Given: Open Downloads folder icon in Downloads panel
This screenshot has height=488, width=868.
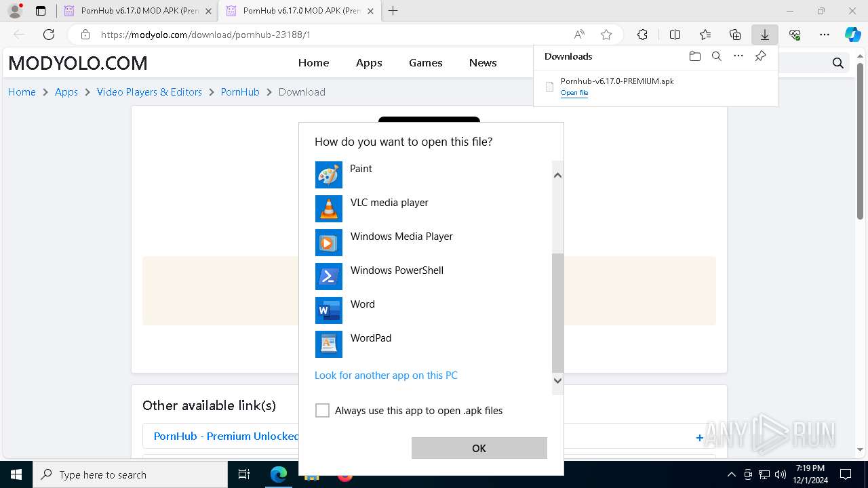Looking at the screenshot, I should (x=694, y=56).
